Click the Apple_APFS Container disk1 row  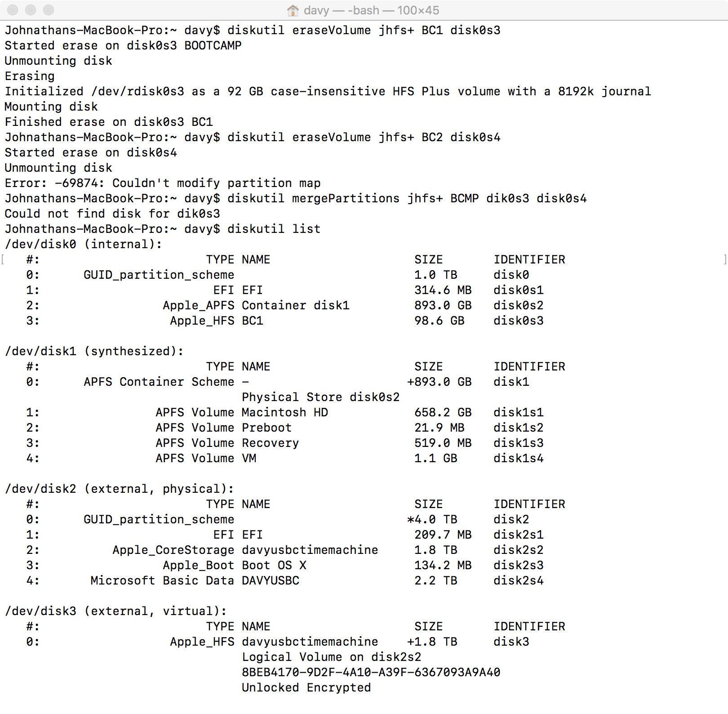(285, 305)
